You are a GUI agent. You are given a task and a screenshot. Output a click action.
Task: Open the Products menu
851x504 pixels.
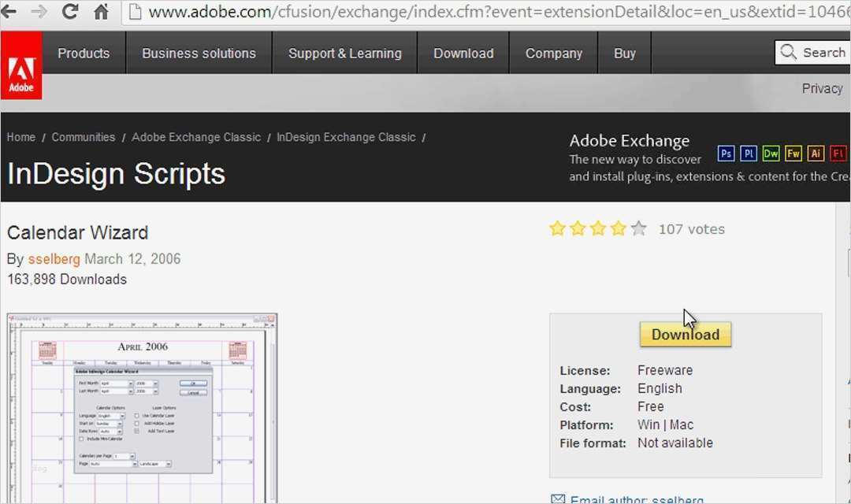84,54
